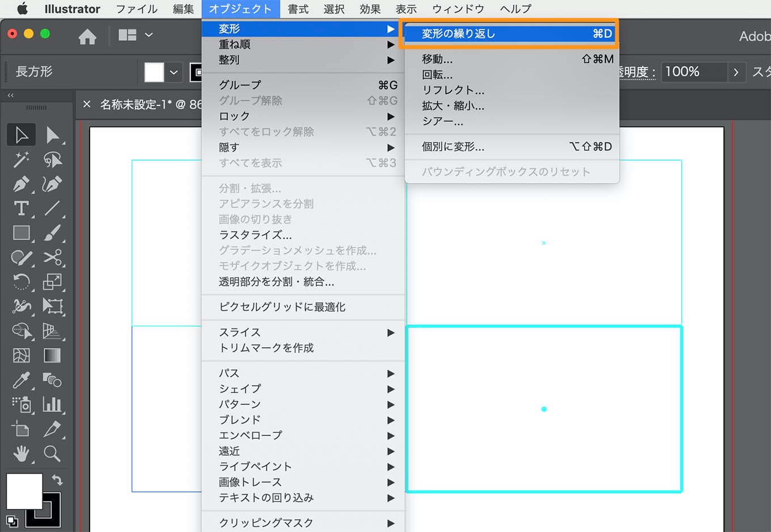This screenshot has height=532, width=771.
Task: Select the Slice tool
Action: coord(53,429)
